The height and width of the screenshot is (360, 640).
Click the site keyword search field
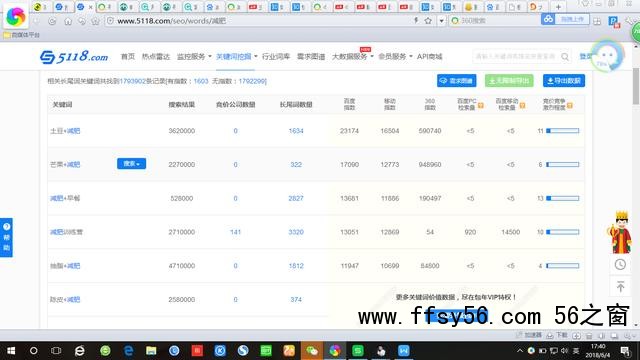coord(516,56)
